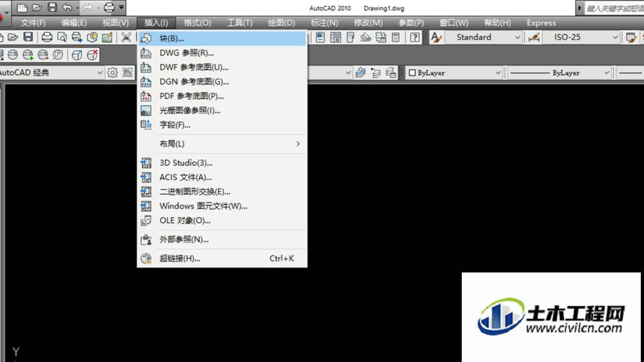This screenshot has width=644, height=362.
Task: Open the 帮助(H) menu
Action: pyautogui.click(x=497, y=23)
